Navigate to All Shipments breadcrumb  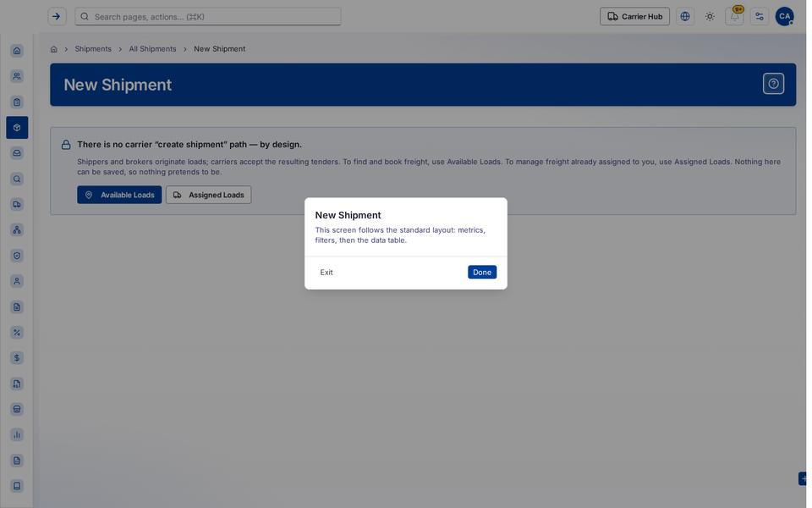(152, 49)
